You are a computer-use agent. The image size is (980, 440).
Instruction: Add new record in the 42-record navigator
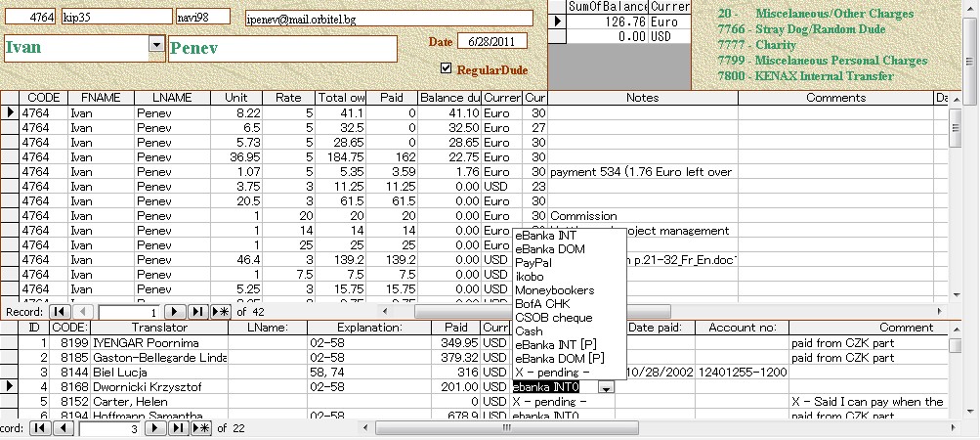[221, 312]
